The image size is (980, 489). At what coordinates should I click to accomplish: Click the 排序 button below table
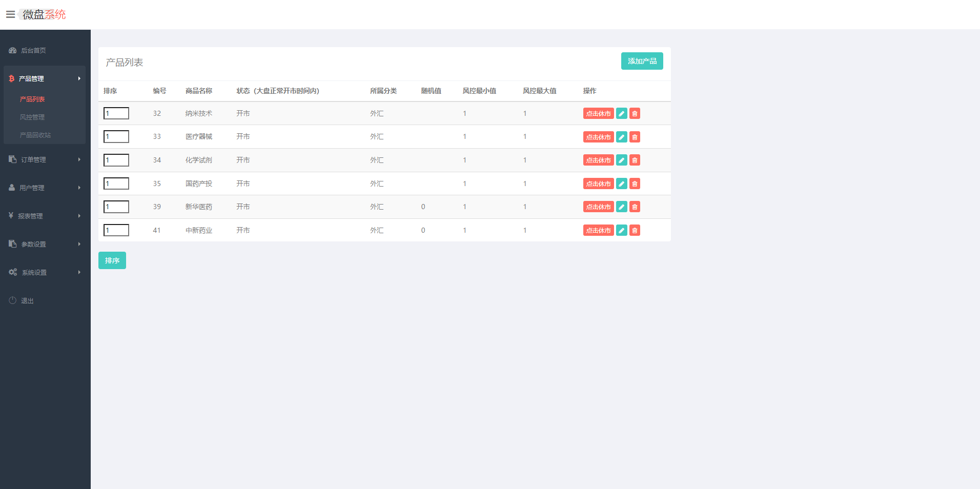coord(112,260)
